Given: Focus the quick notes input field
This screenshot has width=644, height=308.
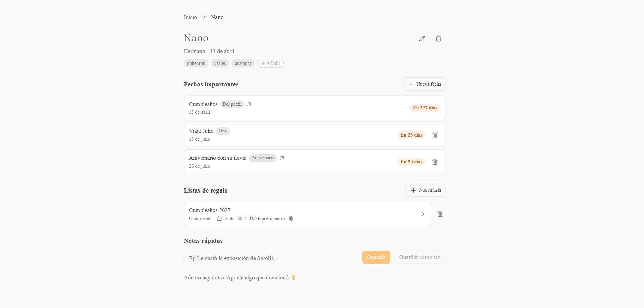Looking at the screenshot, I should 271,258.
